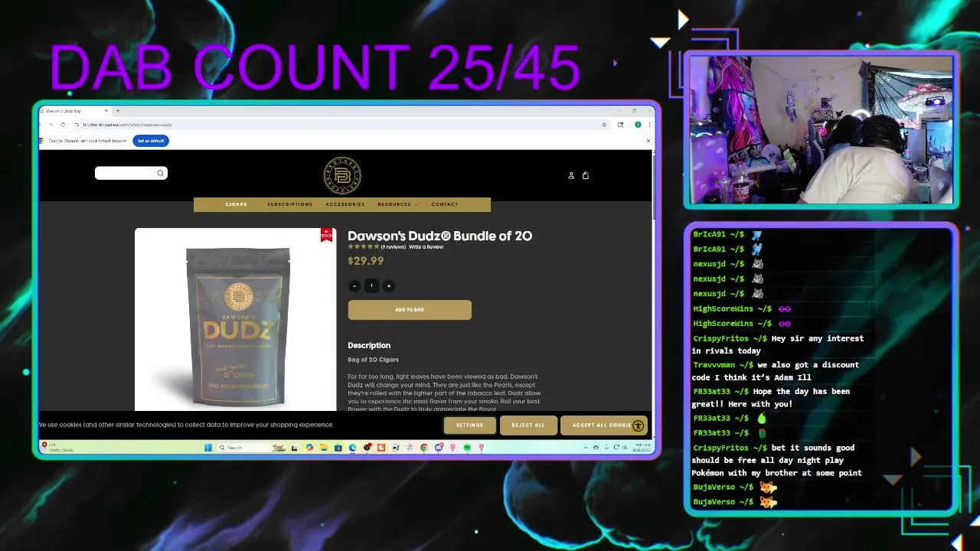The width and height of the screenshot is (980, 551).
Task: Click the Description heading
Action: 369,345
